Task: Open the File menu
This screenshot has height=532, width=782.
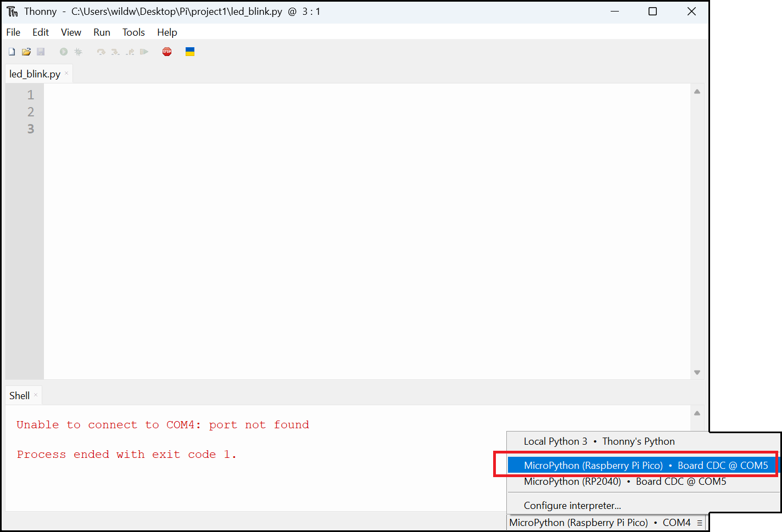Action: point(13,32)
